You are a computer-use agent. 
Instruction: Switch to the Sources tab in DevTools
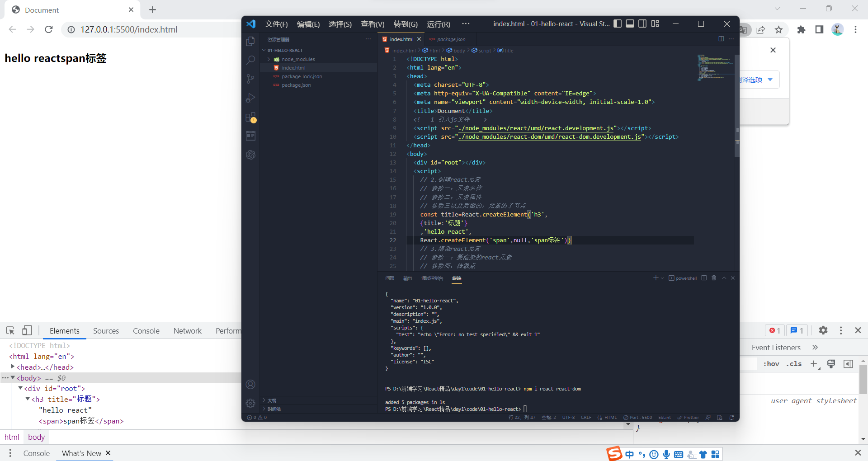coord(106,330)
